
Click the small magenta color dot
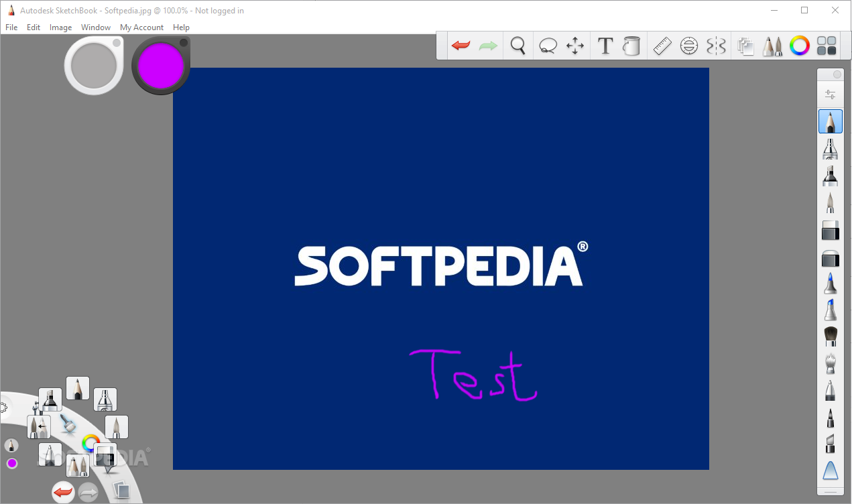pyautogui.click(x=11, y=464)
